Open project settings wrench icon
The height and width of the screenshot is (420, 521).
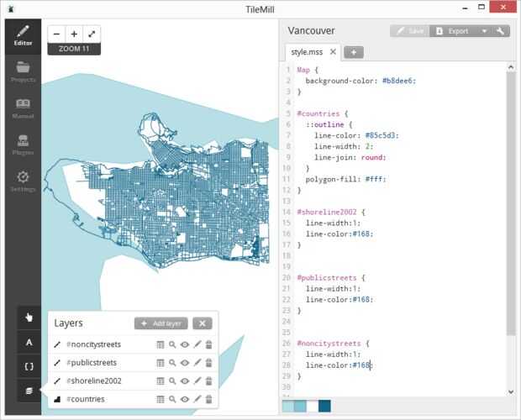(x=500, y=31)
